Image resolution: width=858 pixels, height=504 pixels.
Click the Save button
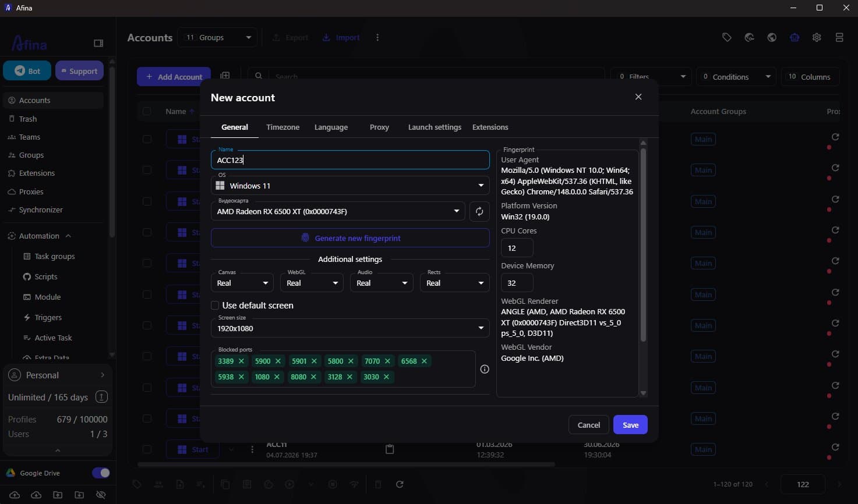point(630,425)
